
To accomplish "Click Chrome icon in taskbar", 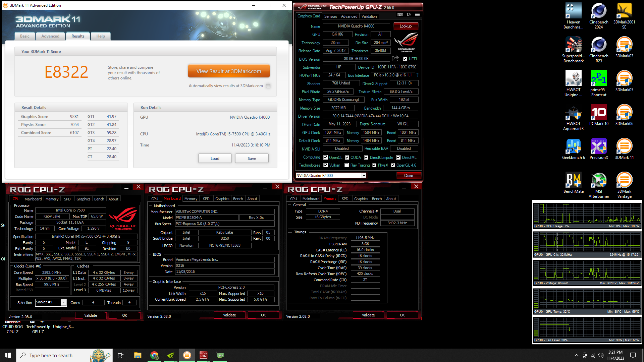I will [154, 355].
